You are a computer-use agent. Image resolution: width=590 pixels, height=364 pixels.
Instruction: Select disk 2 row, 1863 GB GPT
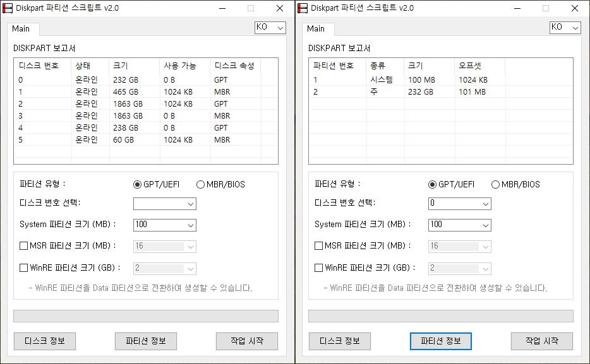tap(146, 104)
